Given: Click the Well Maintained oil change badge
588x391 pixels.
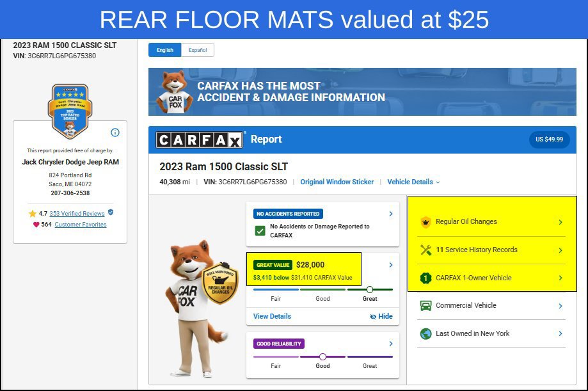Looking at the screenshot, I should pos(221,283).
